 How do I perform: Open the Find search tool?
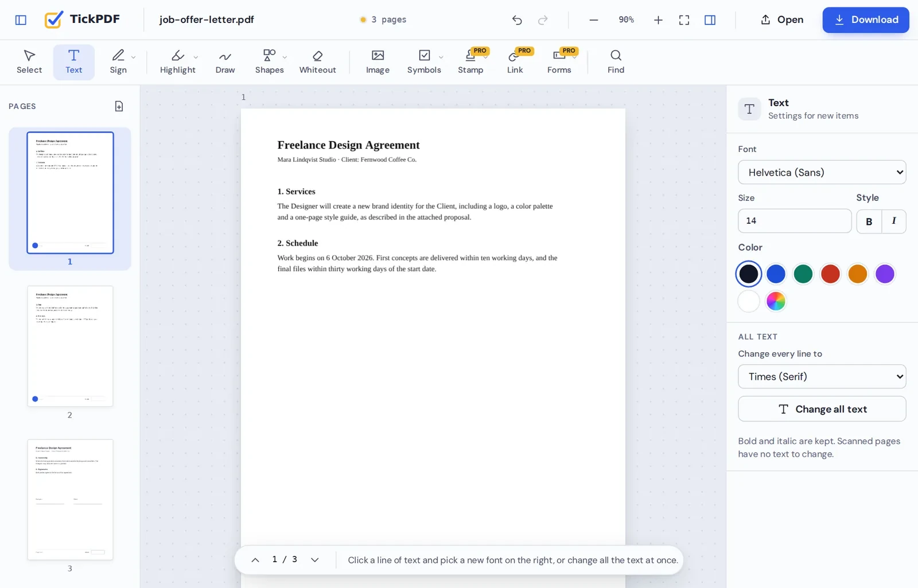[x=616, y=62]
